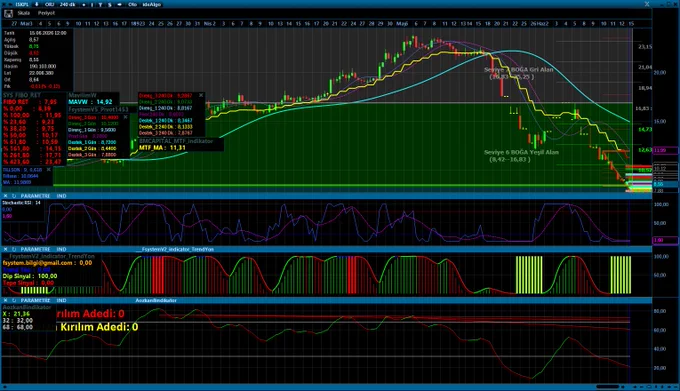Select the AozkanIIndikator panel title in header

pyautogui.click(x=156, y=300)
